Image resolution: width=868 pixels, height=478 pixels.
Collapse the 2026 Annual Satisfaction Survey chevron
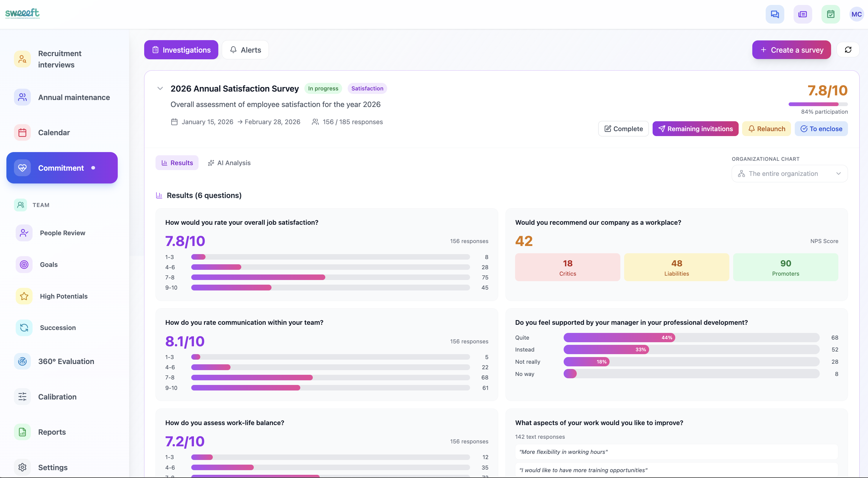pos(160,89)
